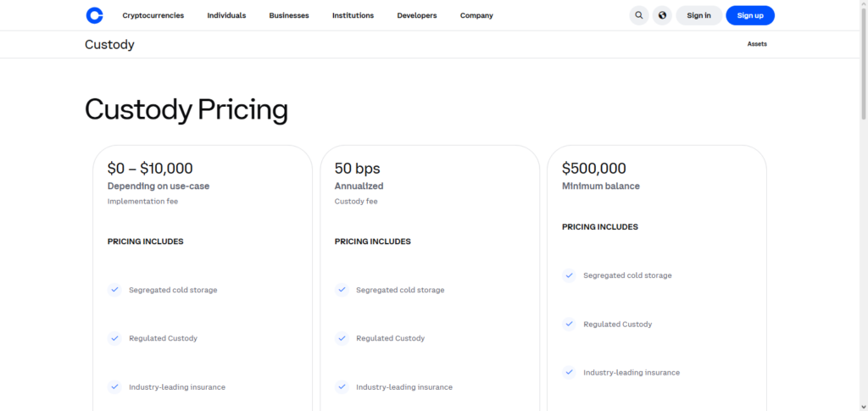Click the Custody fee text
The width and height of the screenshot is (868, 411).
(x=356, y=202)
